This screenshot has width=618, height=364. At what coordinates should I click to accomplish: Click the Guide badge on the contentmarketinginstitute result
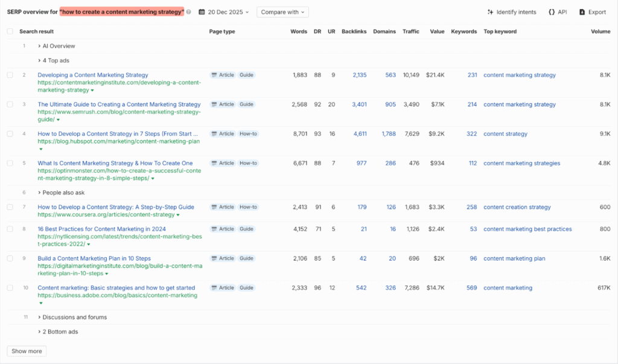(246, 74)
